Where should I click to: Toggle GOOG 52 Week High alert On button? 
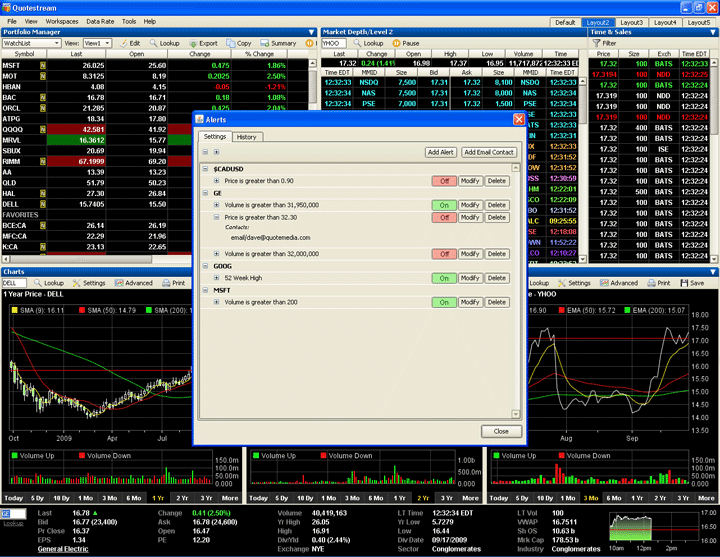(442, 277)
